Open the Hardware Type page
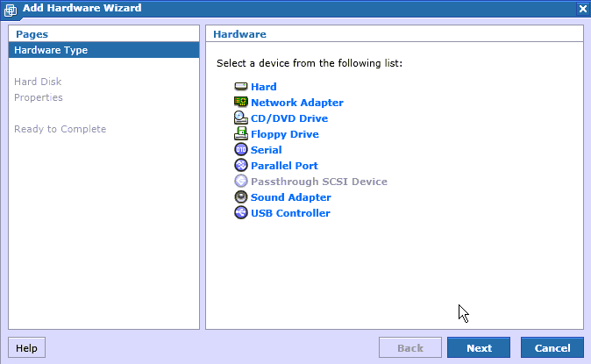Image resolution: width=591 pixels, height=364 pixels. (x=103, y=50)
